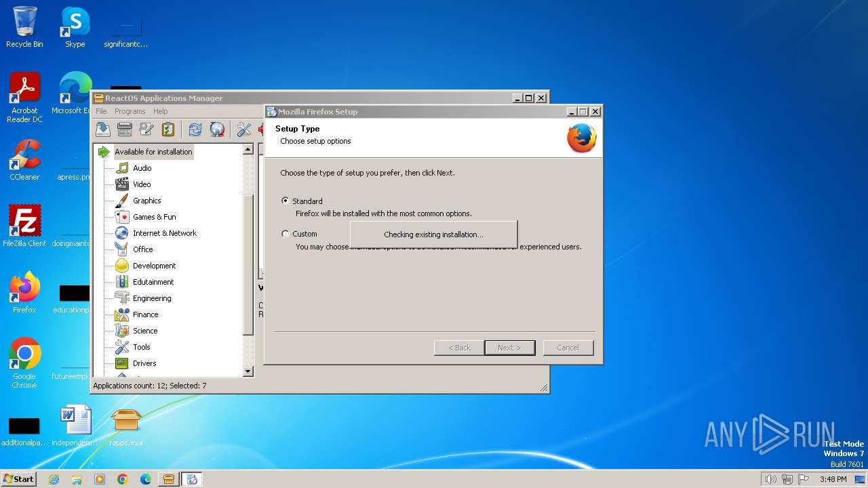The image size is (868, 488).
Task: Click the Update Database globe icon
Action: [x=217, y=129]
